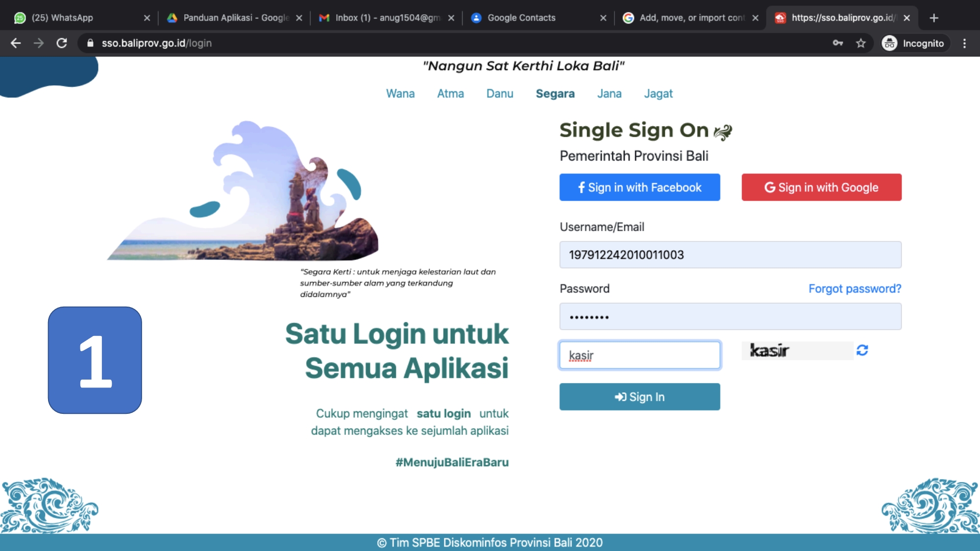Open the Gmail Inbox tab

click(386, 18)
